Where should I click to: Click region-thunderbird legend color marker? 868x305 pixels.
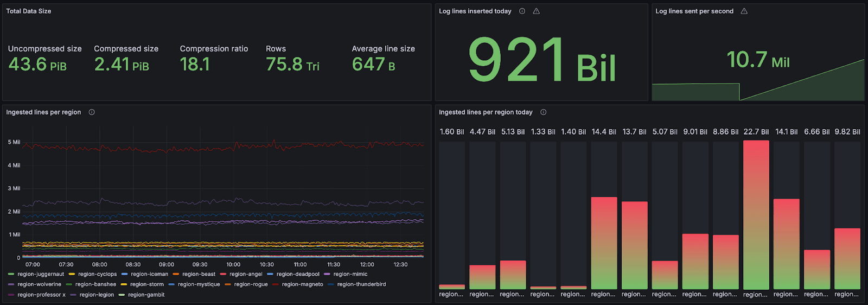coord(330,284)
